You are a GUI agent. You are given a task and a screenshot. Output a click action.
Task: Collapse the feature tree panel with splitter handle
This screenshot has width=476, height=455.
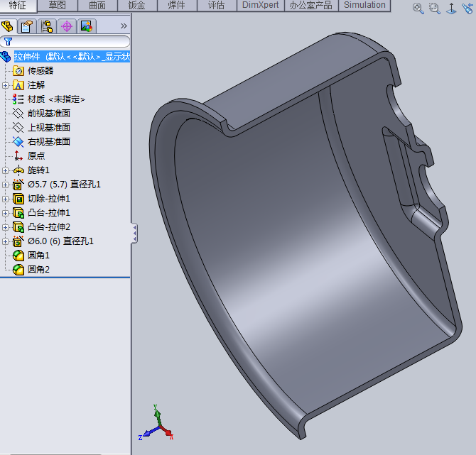click(x=134, y=234)
